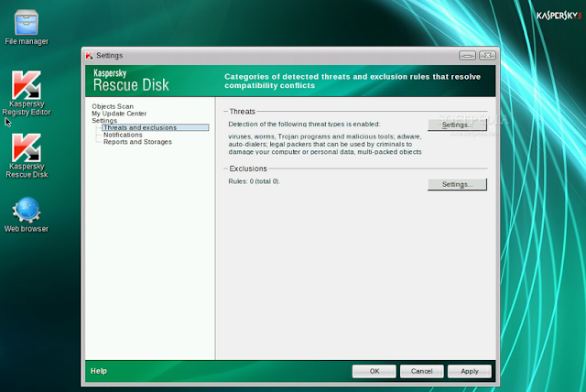Open the File manager desktop icon
Image resolution: width=586 pixels, height=392 pixels.
click(27, 27)
